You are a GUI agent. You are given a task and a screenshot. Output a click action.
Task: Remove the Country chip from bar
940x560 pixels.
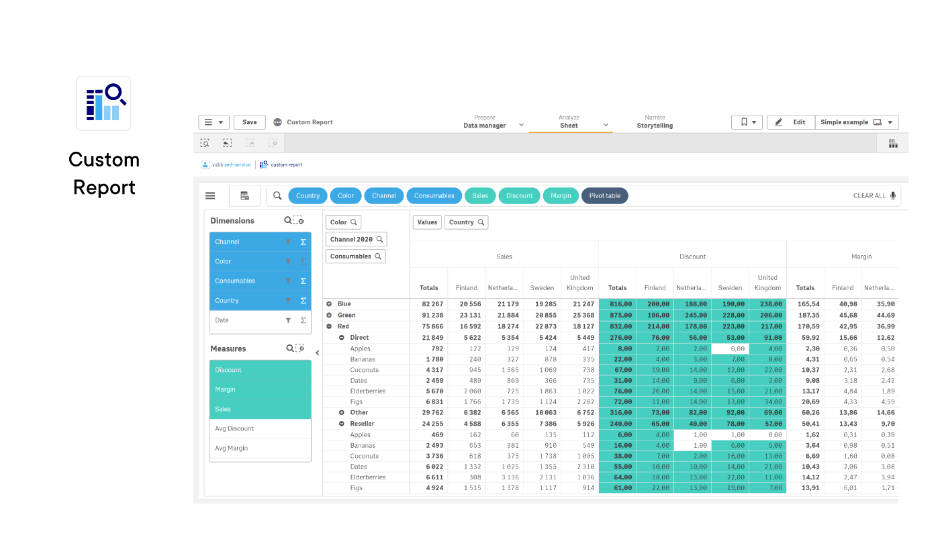tap(308, 195)
